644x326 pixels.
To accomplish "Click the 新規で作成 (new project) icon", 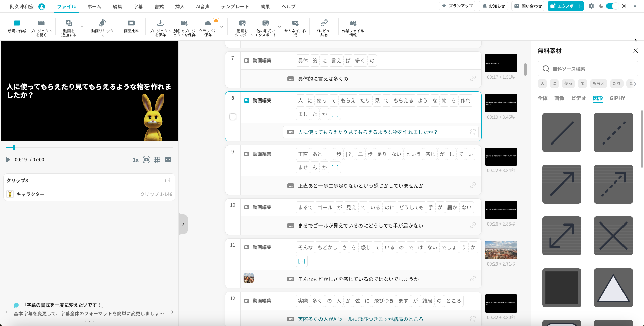I will (17, 23).
